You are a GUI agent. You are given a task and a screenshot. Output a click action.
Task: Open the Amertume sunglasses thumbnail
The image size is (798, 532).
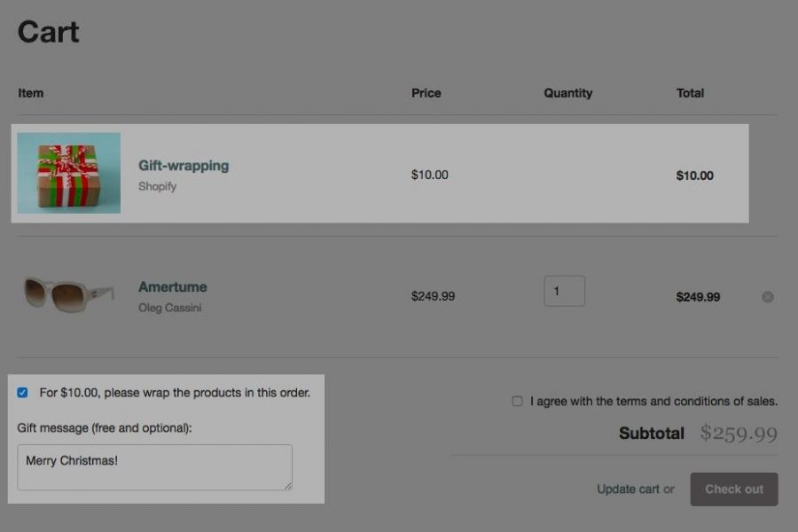68,294
